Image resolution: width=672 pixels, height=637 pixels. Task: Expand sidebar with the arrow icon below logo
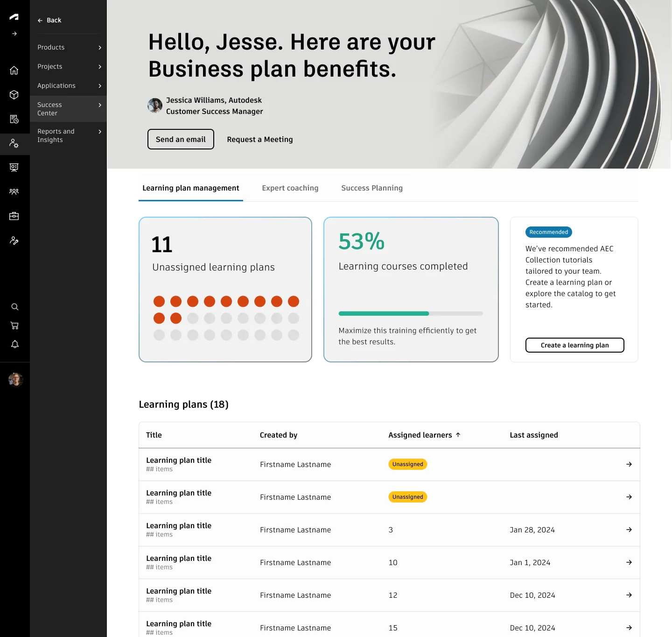tap(14, 34)
